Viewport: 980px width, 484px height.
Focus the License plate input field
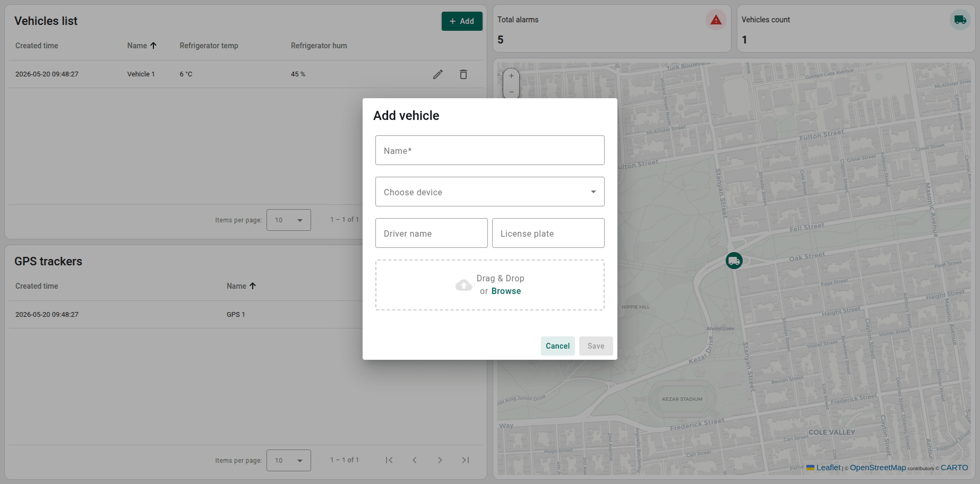pyautogui.click(x=548, y=233)
